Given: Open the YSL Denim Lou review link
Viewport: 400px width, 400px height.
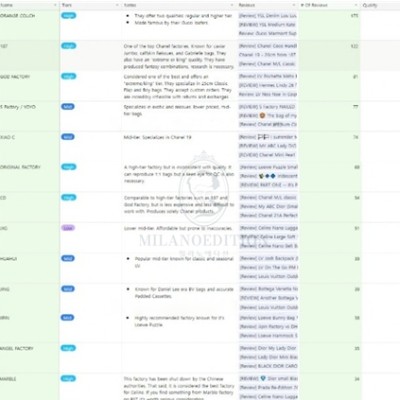Looking at the screenshot, I should coord(268,16).
